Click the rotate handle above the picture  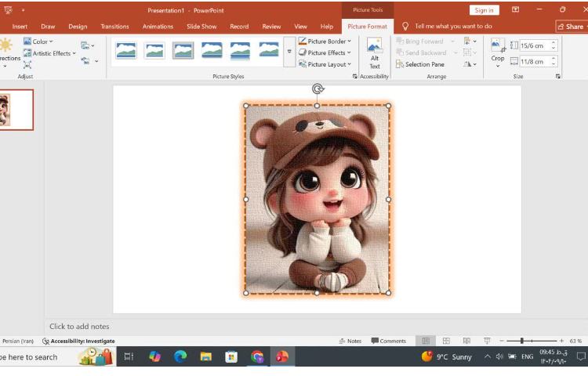tap(318, 89)
